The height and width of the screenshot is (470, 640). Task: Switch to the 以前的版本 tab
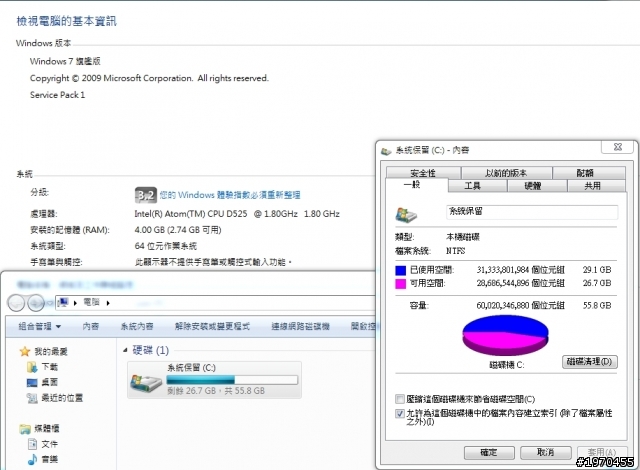[x=506, y=173]
